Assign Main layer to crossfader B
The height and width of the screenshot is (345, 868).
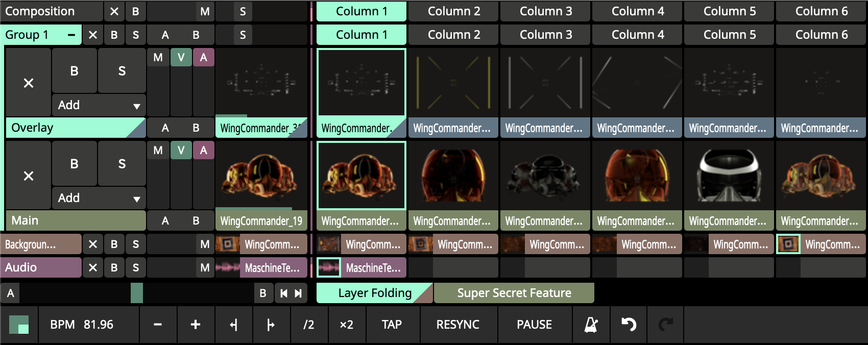click(x=196, y=220)
